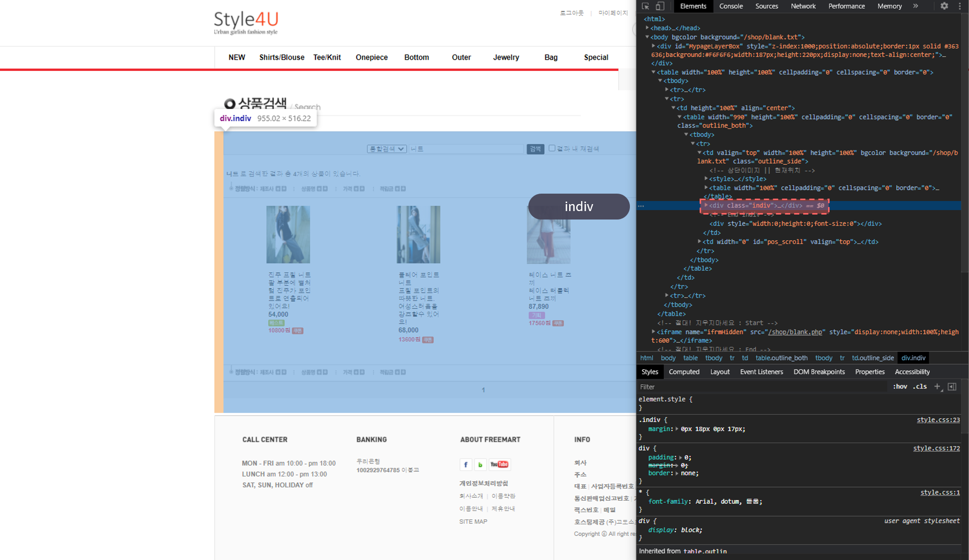
Task: Expand the div class indiv node
Action: (x=706, y=205)
